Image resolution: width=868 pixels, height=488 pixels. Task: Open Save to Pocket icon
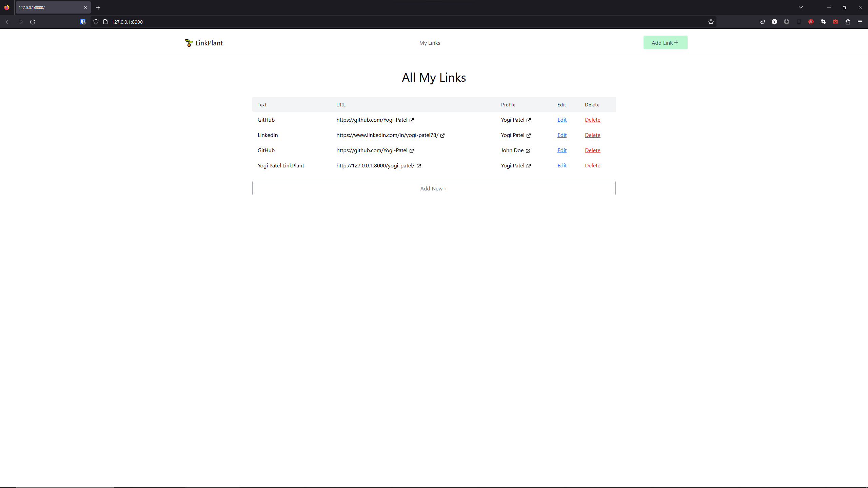click(x=762, y=22)
